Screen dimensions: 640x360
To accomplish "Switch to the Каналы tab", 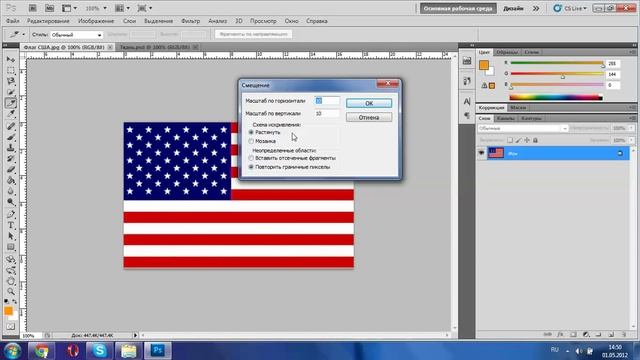I will click(506, 118).
